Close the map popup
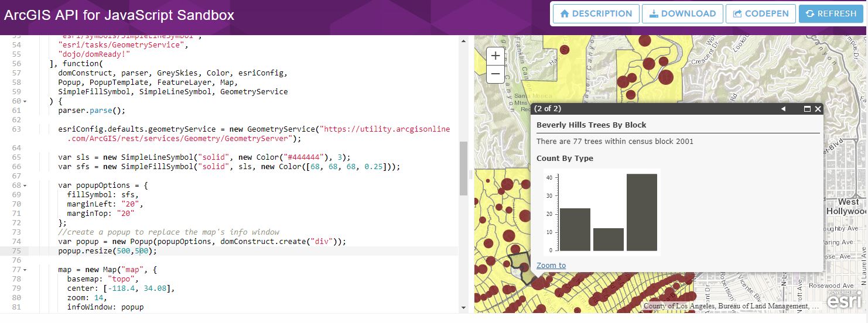The height and width of the screenshot is (323, 868). (818, 109)
